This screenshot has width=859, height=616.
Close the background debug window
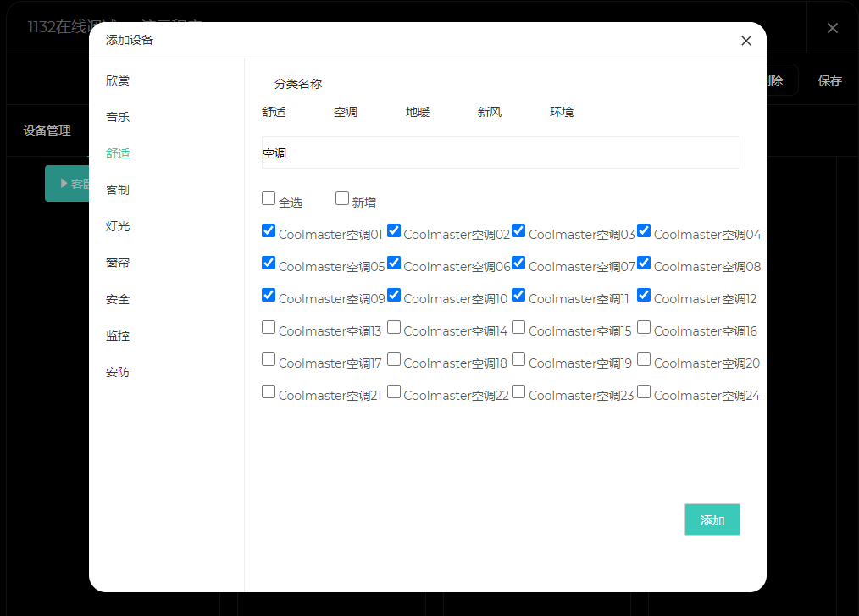click(832, 28)
